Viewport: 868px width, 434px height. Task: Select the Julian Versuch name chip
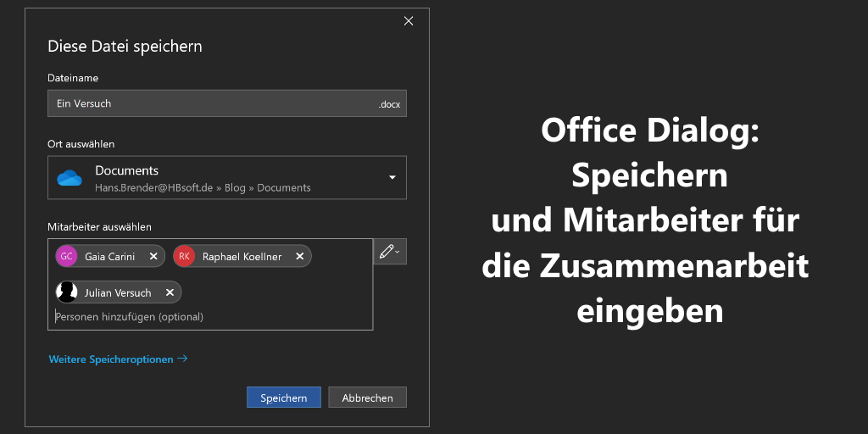tap(118, 292)
